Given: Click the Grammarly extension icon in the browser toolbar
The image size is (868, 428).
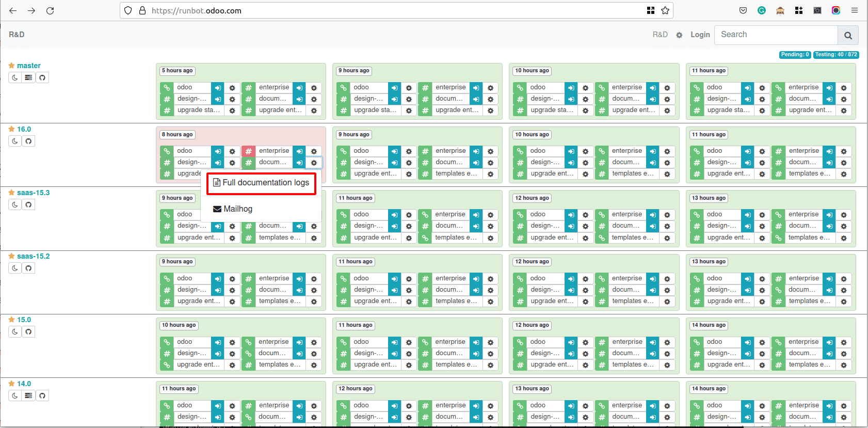Looking at the screenshot, I should [762, 10].
